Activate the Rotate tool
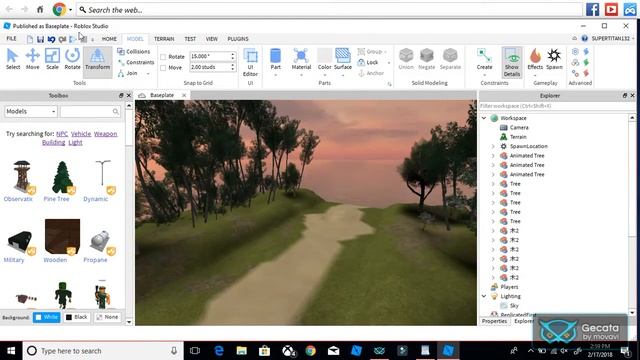This screenshot has height=360, width=640. [x=72, y=59]
